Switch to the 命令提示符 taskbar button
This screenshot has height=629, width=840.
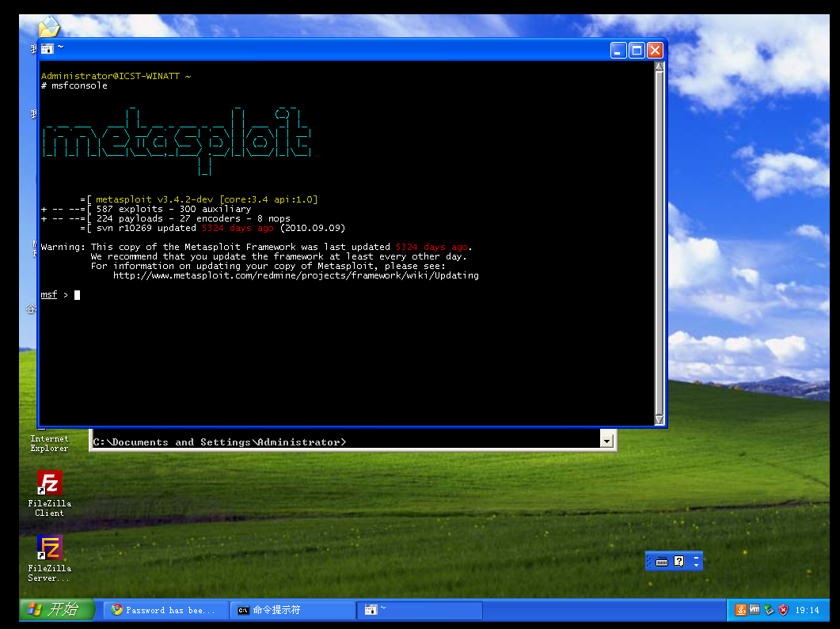[293, 610]
